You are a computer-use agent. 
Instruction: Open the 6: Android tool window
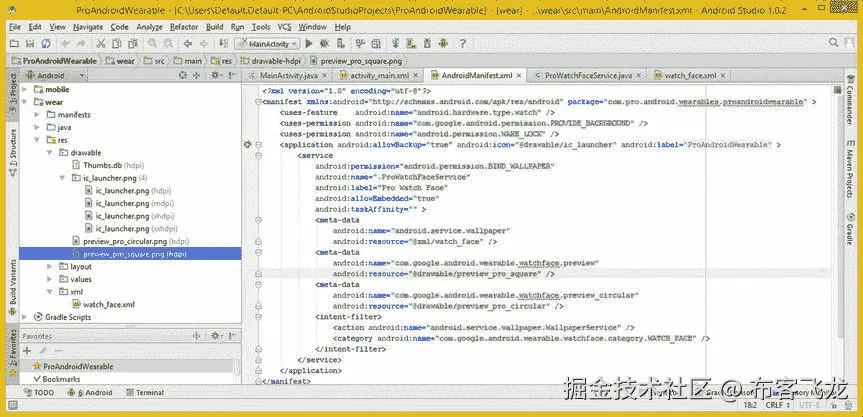click(90, 393)
